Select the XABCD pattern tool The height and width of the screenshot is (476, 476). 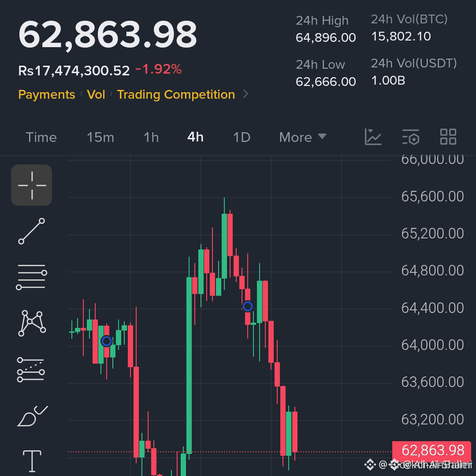pos(32,323)
